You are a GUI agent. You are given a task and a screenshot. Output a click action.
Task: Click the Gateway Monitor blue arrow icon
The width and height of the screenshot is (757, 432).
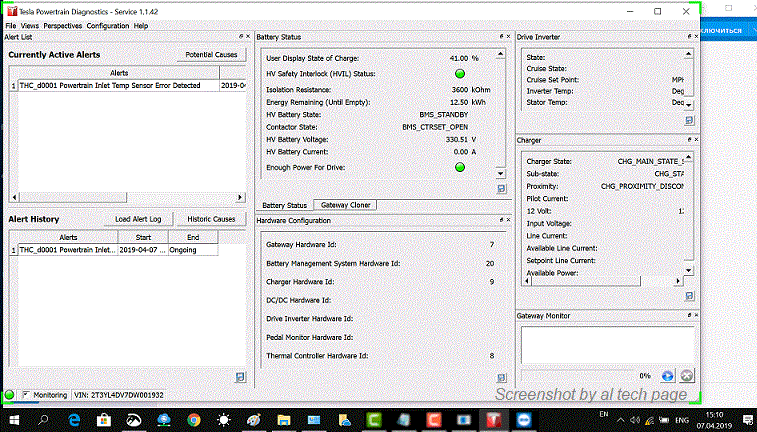pyautogui.click(x=668, y=375)
